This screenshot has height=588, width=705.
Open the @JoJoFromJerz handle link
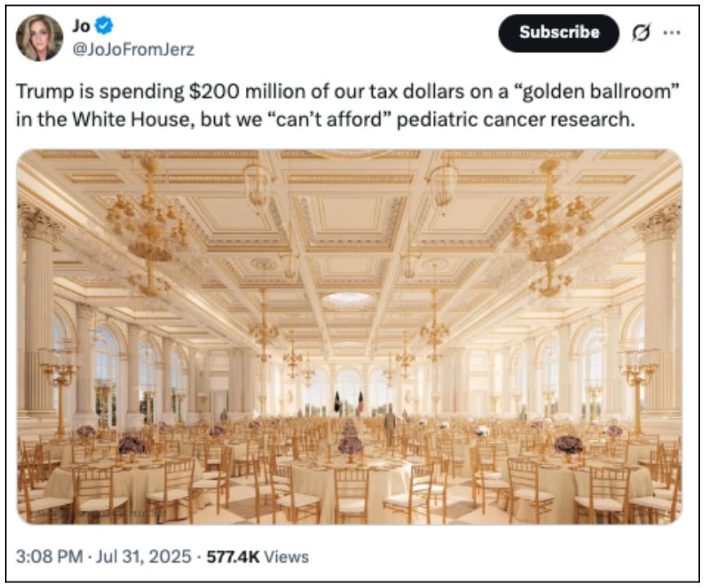point(134,49)
